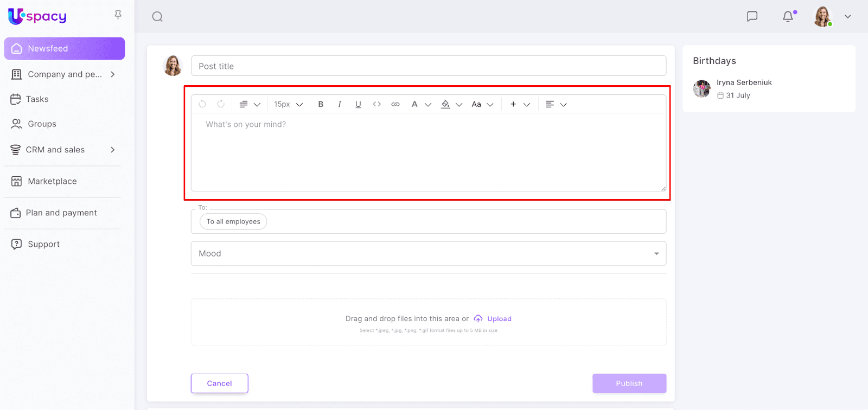Click the Post title input field
The height and width of the screenshot is (410, 868).
click(428, 66)
